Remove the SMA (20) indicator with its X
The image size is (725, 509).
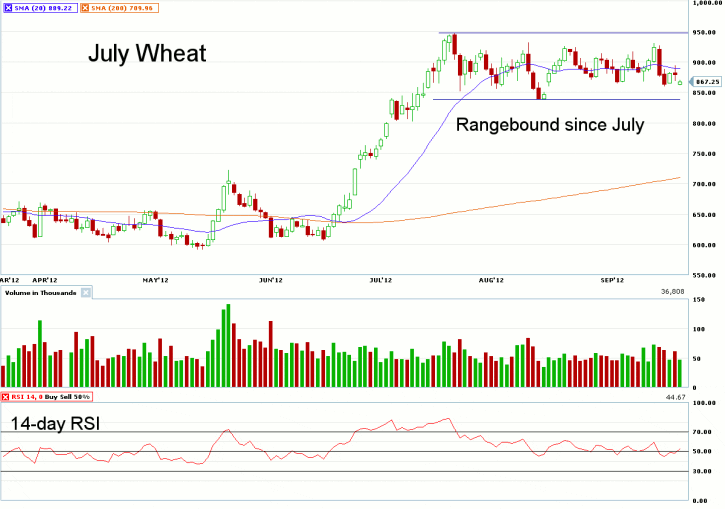7,5
